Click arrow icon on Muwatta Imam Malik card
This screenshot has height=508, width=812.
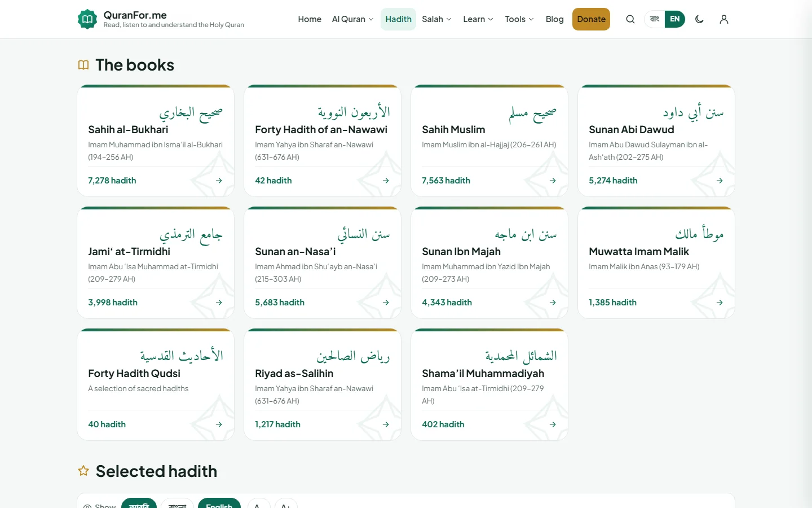[x=720, y=303]
